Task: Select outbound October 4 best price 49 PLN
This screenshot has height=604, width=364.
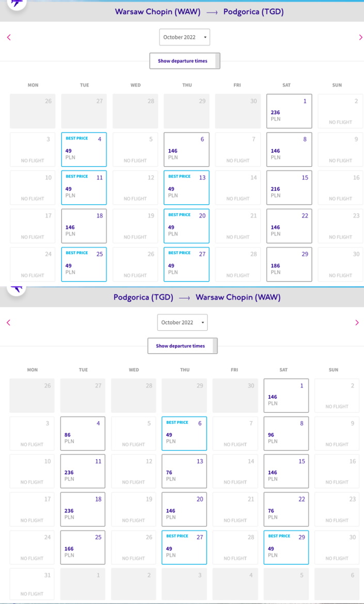Action: click(84, 149)
